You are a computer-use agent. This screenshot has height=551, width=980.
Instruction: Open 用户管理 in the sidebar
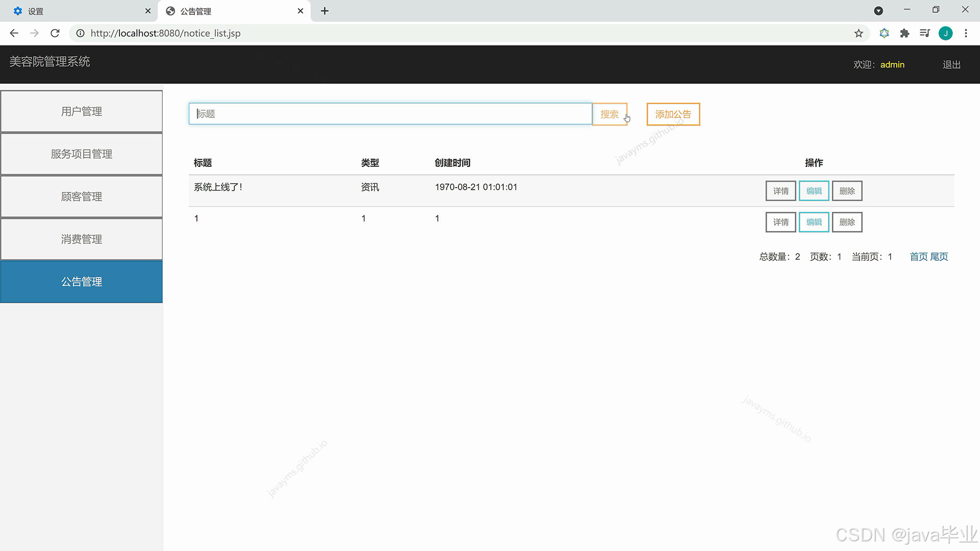click(81, 111)
